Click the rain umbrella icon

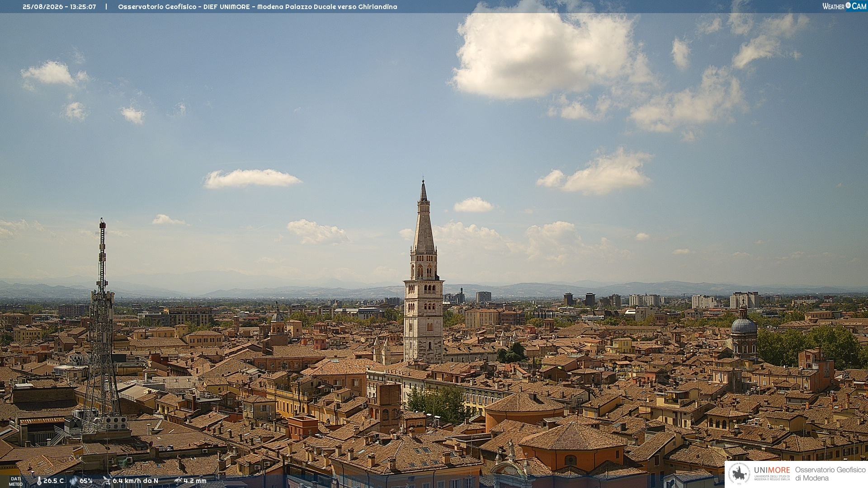point(178,481)
